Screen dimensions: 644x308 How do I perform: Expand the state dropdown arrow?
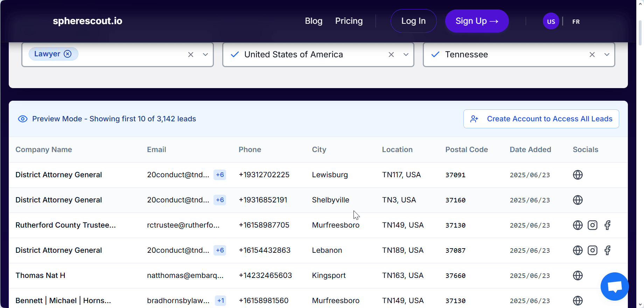pos(607,55)
